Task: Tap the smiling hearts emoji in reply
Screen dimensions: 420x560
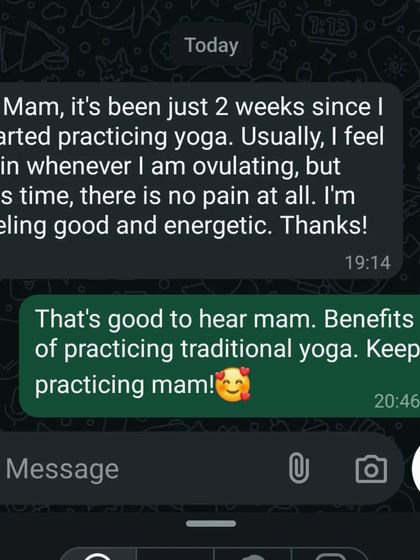Action: [233, 384]
